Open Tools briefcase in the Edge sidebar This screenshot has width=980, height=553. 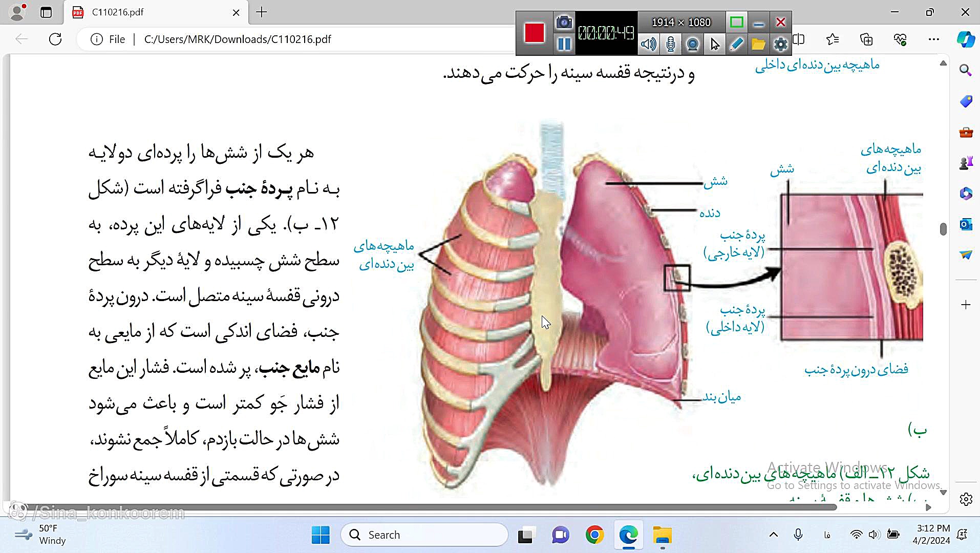pos(966,133)
